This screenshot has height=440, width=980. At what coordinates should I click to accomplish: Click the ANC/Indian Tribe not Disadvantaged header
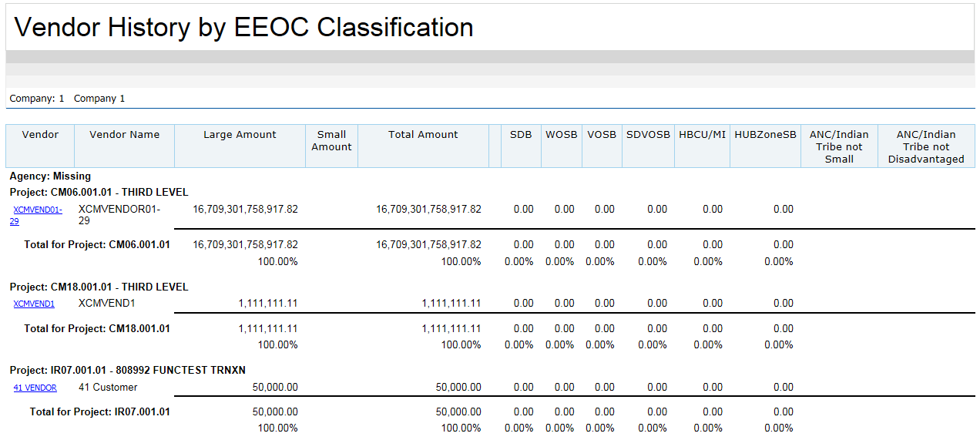pyautogui.click(x=926, y=146)
